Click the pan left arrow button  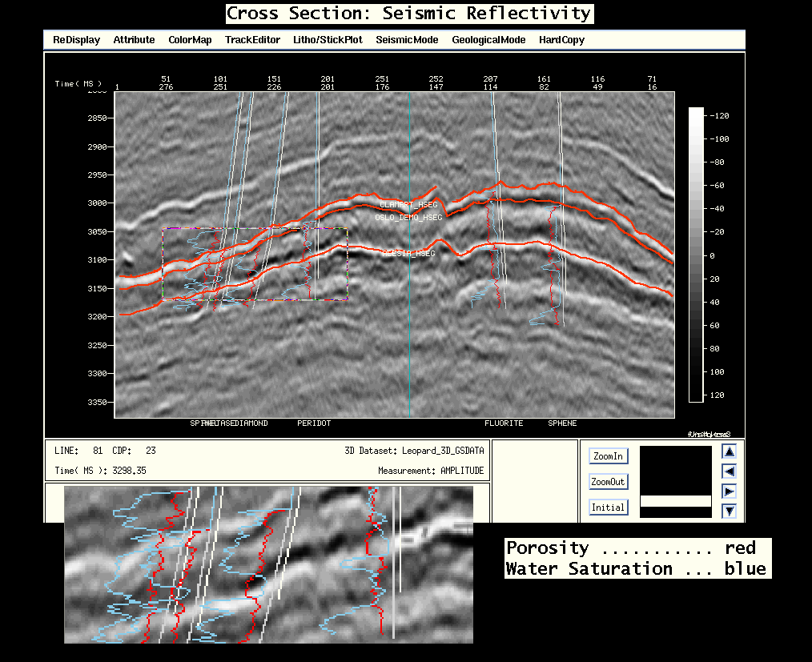coord(729,471)
